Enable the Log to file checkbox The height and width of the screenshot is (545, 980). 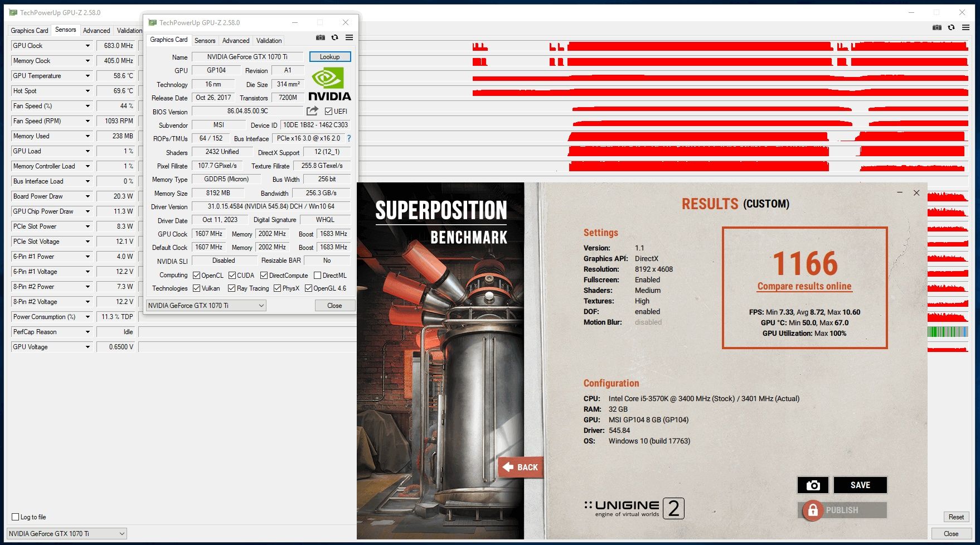[x=16, y=517]
